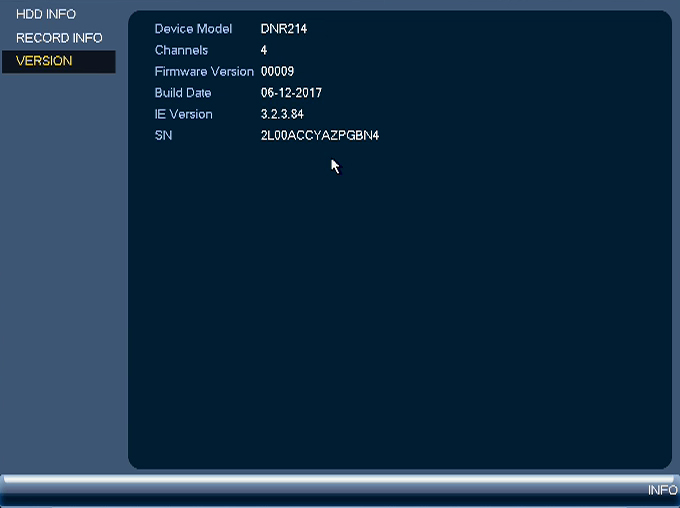Select the VERSION menu item
Screen dimensions: 680x508
pyautogui.click(x=59, y=61)
